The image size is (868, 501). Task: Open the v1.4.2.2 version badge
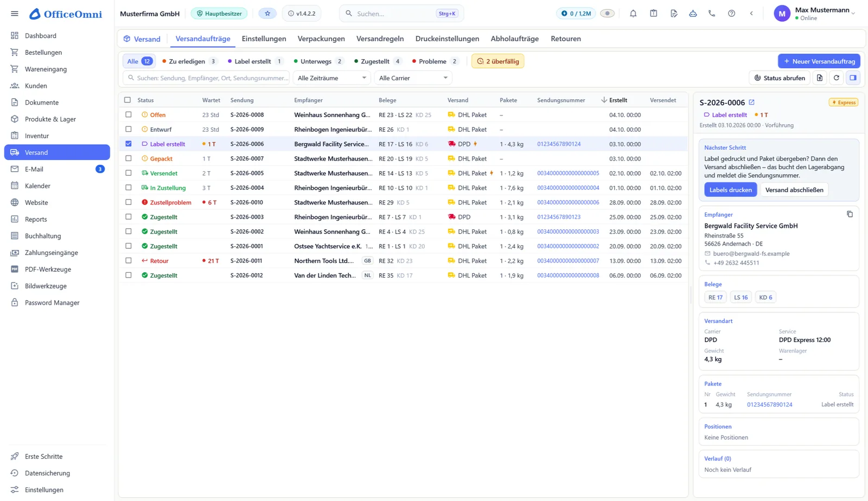[302, 14]
